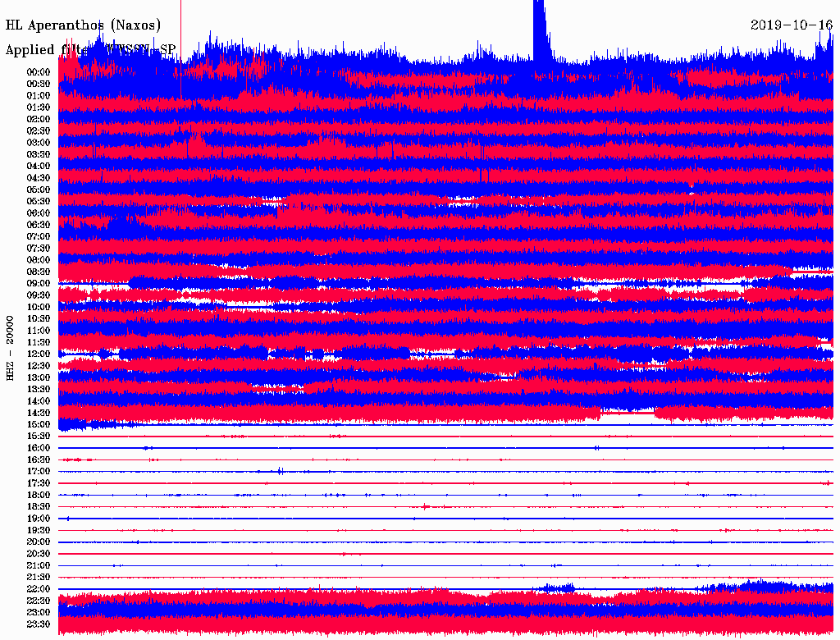Select the 19:30 time label

tap(39, 531)
